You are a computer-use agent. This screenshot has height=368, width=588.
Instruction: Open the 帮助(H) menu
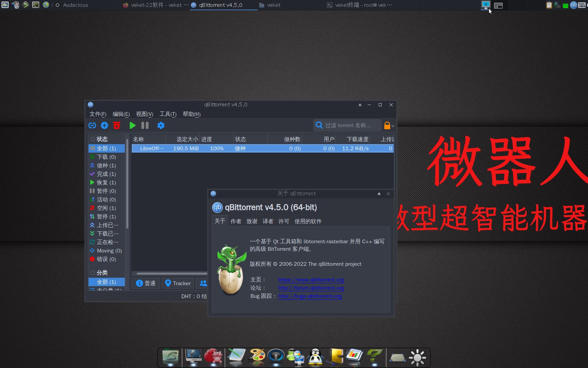pos(192,114)
